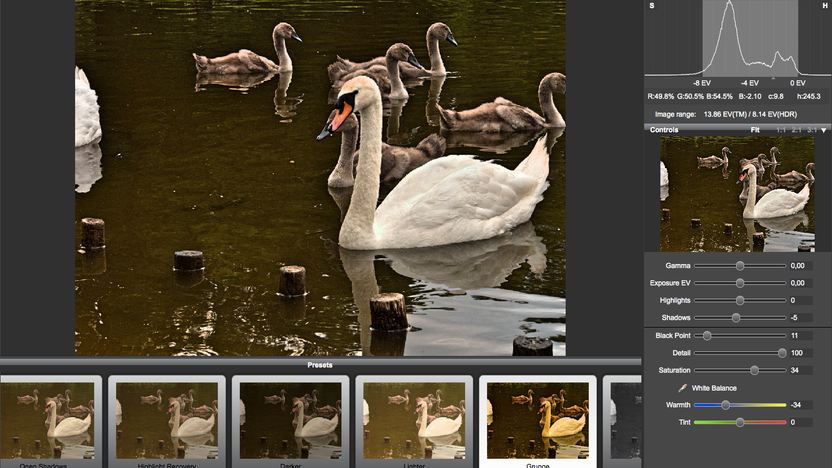Click the 13.86 EV(TM) / 8.14 EV(HDR) value
Image resolution: width=832 pixels, height=468 pixels.
coord(750,114)
